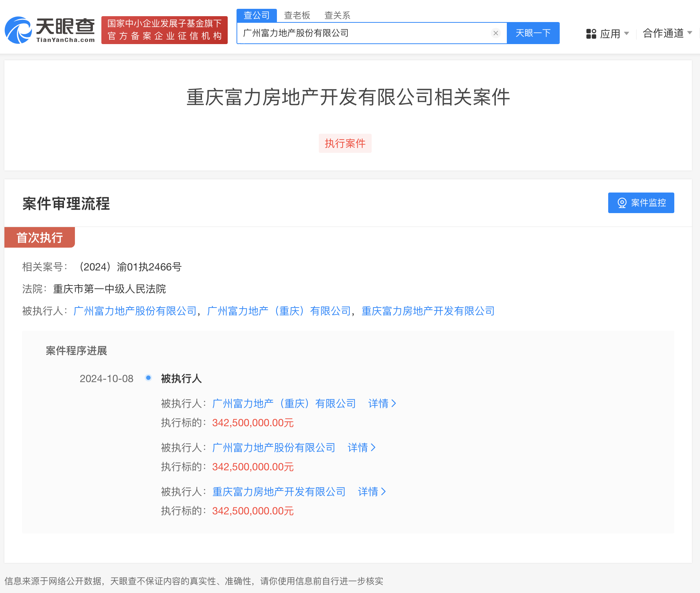The height and width of the screenshot is (593, 700).
Task: Clear the search box with the X icon
Action: point(496,33)
